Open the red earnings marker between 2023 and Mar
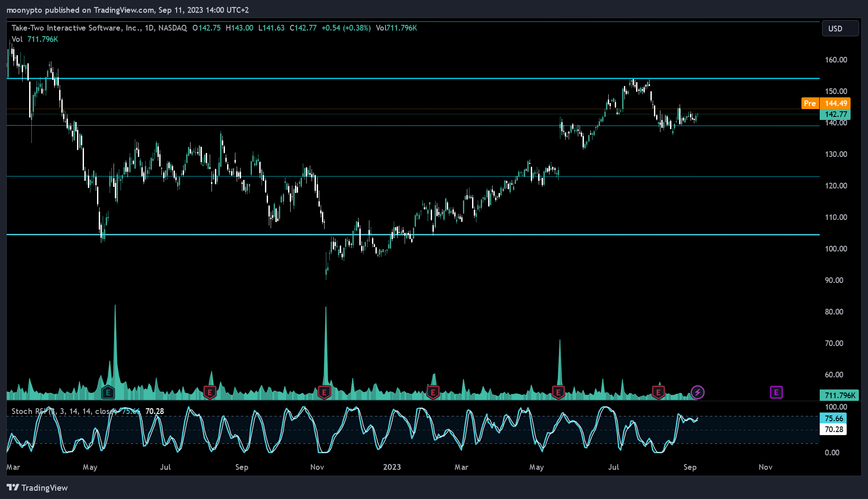The width and height of the screenshot is (868, 499). pos(433,393)
